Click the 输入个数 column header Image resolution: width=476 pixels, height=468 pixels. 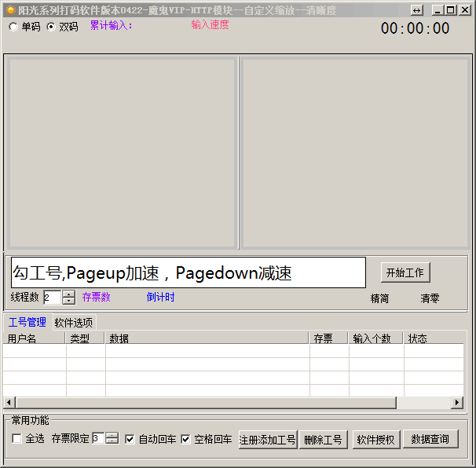pos(375,338)
